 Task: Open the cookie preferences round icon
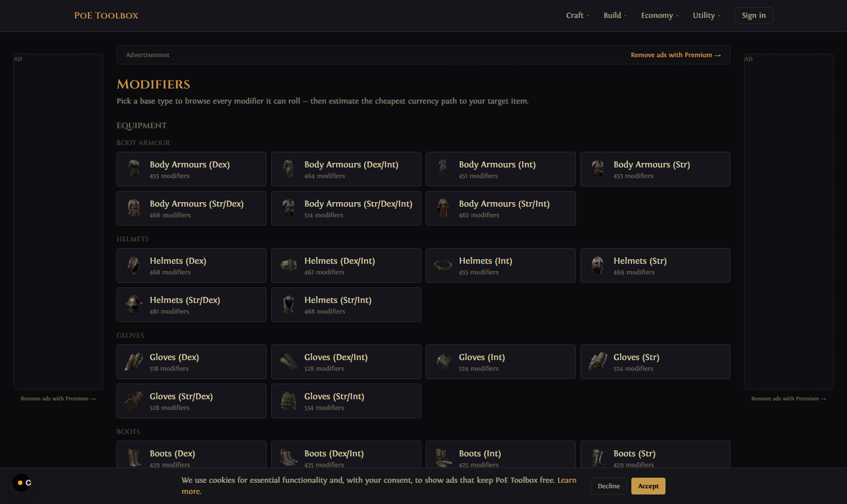point(22,483)
